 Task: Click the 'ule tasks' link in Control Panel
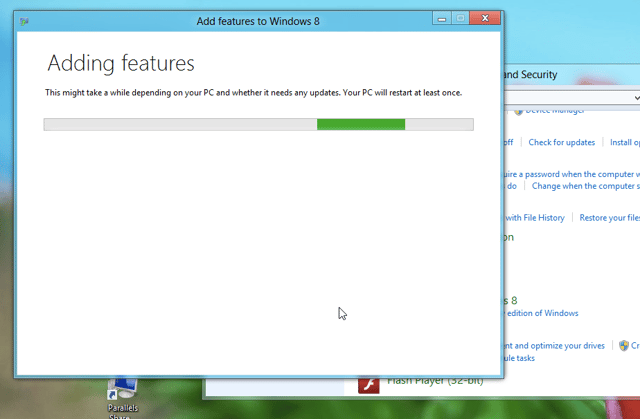point(519,358)
